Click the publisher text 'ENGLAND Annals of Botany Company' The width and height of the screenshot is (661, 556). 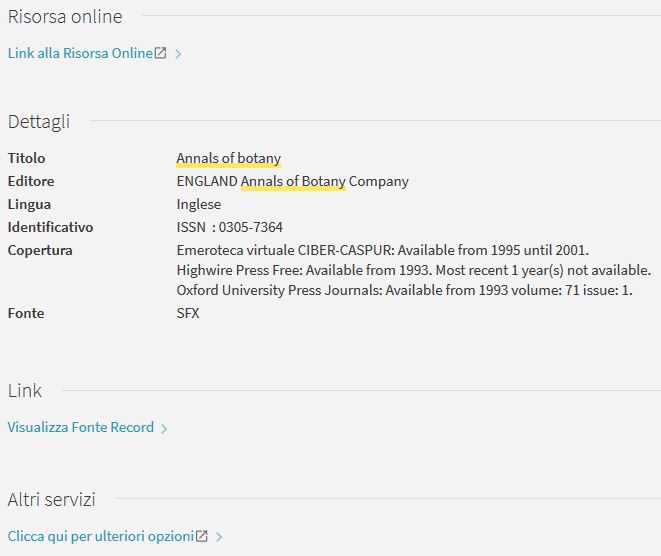[x=292, y=181]
